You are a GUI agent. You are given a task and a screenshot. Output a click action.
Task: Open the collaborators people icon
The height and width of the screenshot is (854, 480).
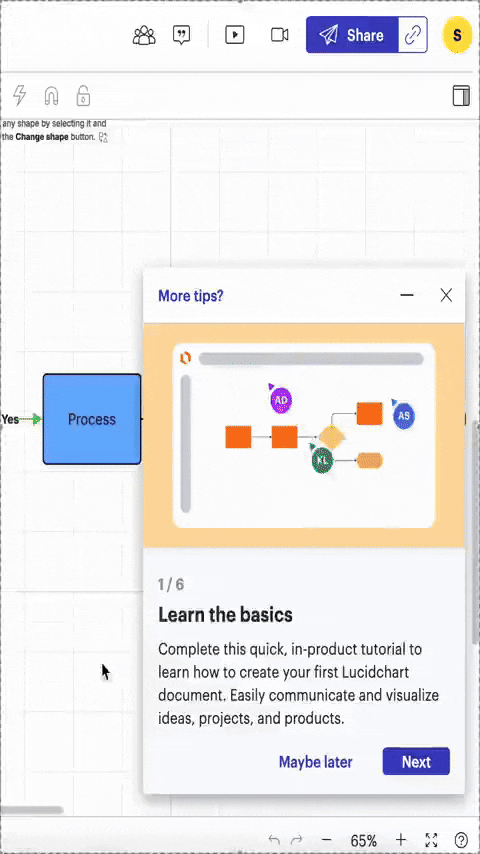pyautogui.click(x=144, y=35)
